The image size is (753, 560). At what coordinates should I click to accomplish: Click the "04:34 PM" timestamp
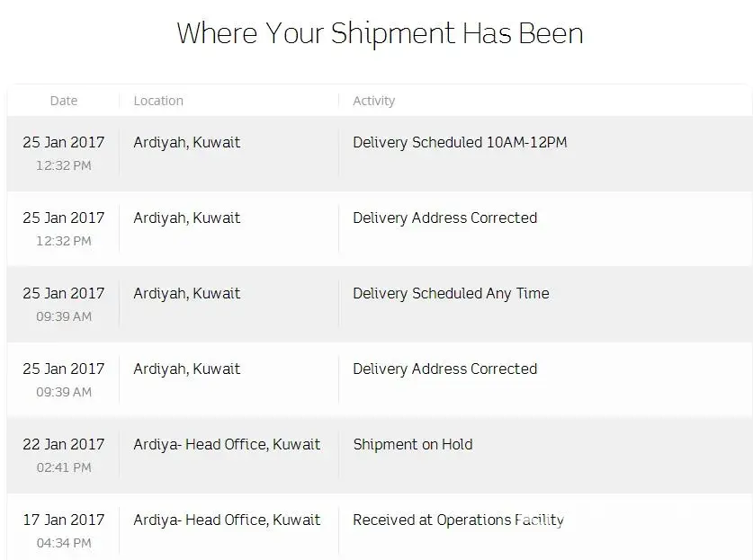point(64,543)
